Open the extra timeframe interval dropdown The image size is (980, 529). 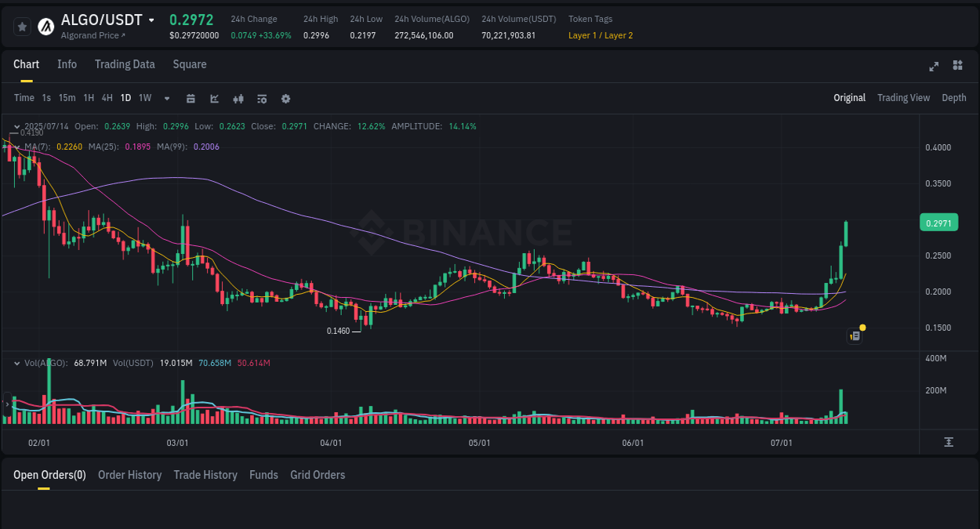(x=166, y=98)
